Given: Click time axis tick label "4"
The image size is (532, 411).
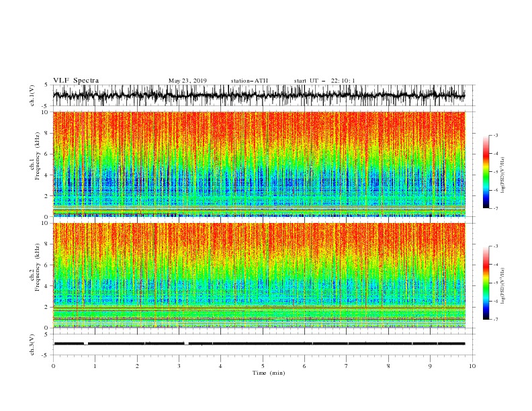Looking at the screenshot, I should point(220,366).
